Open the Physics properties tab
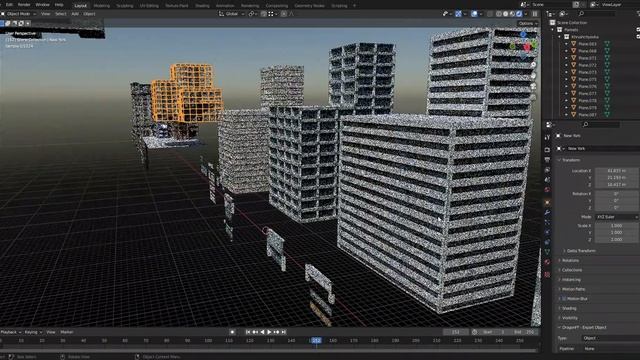Viewport: 640px width, 360px height. click(547, 232)
